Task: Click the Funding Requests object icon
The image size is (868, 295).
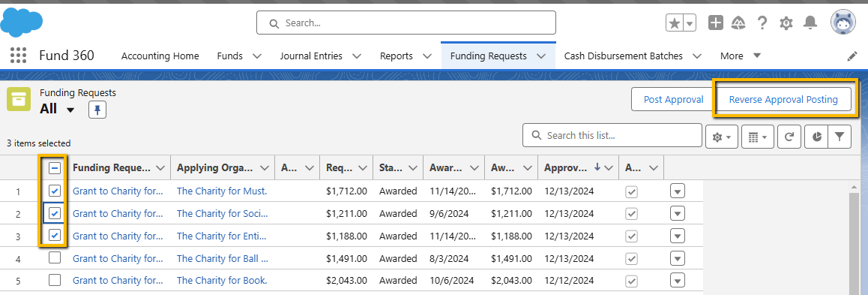Action: tap(19, 100)
